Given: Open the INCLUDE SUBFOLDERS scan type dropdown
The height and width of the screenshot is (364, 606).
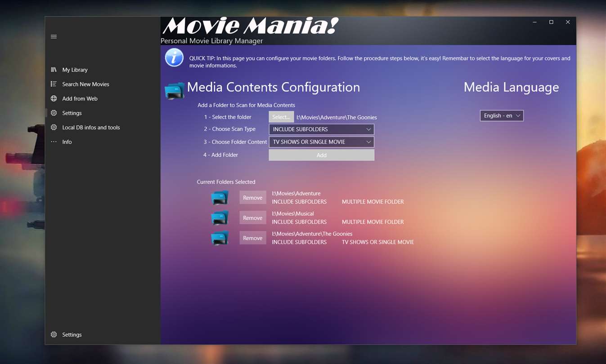Looking at the screenshot, I should tap(322, 129).
